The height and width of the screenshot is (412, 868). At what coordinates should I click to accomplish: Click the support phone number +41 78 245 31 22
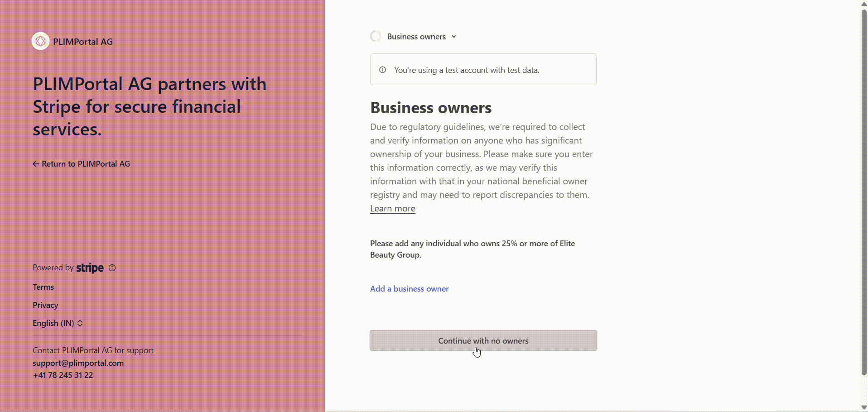[63, 375]
